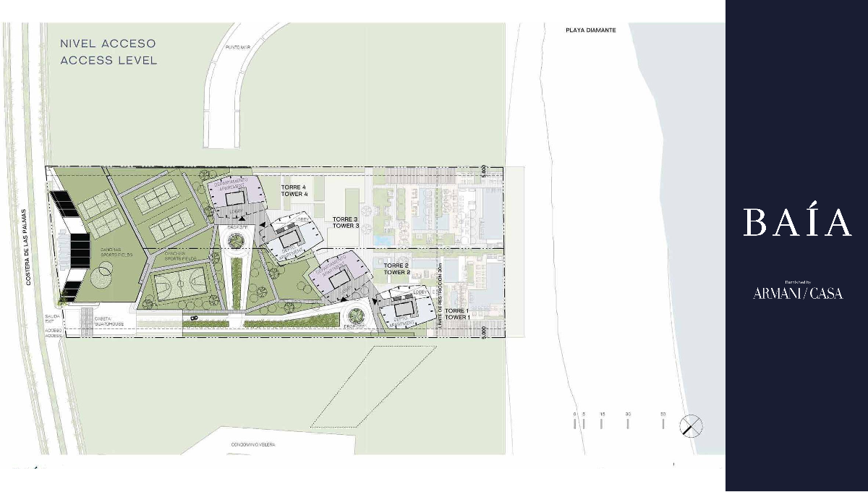The height and width of the screenshot is (492, 868).
Task: Click the 'PUNTEMAR' label
Action: [x=237, y=48]
